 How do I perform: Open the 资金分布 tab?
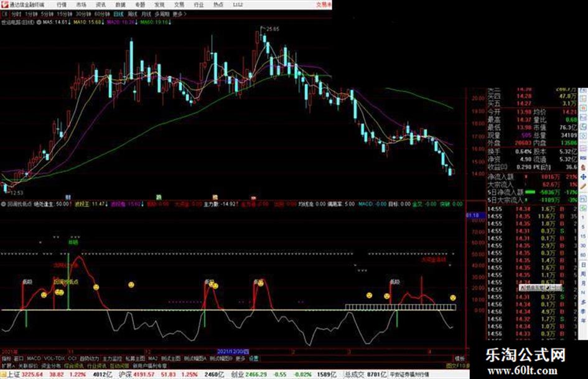(50, 365)
